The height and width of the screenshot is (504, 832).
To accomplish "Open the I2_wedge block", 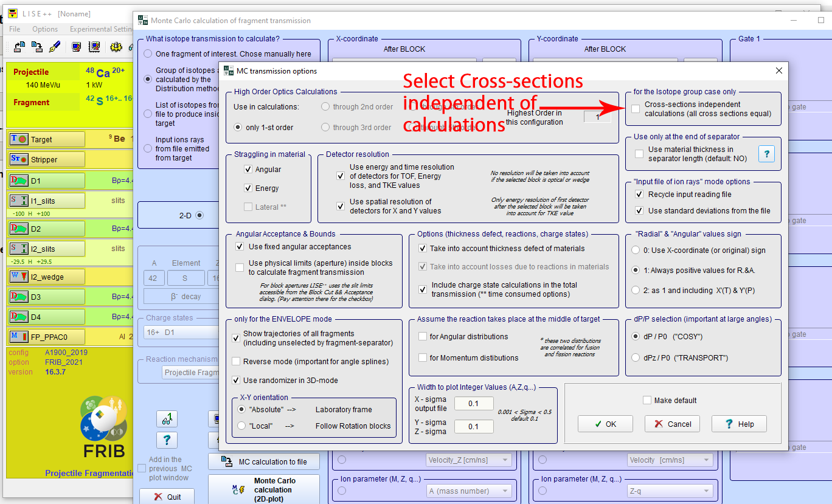I will tap(46, 277).
